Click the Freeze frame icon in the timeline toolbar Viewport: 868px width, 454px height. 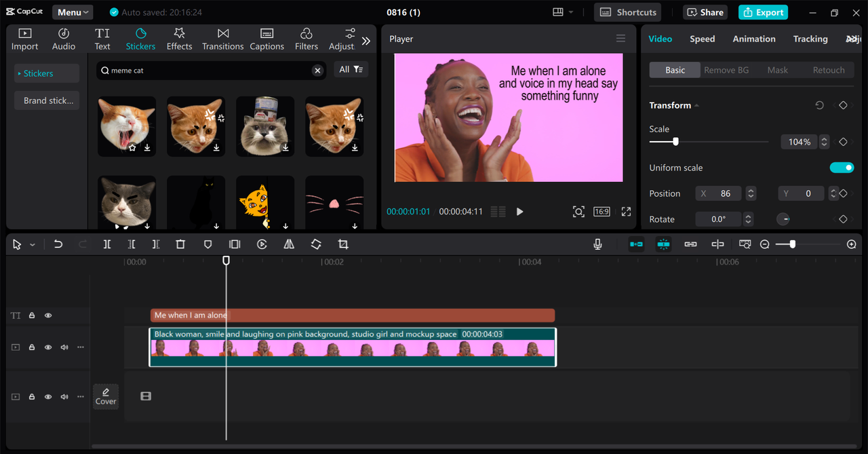(235, 244)
